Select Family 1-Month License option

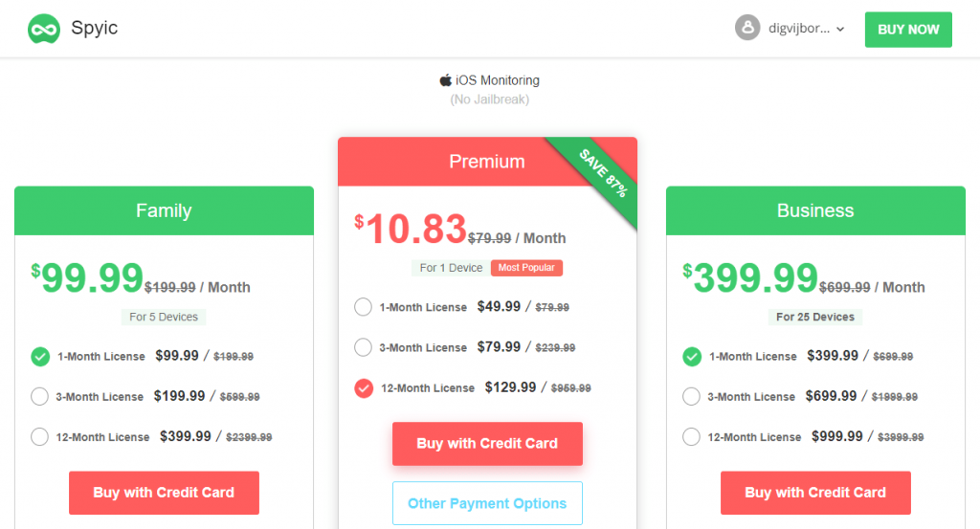pos(40,357)
